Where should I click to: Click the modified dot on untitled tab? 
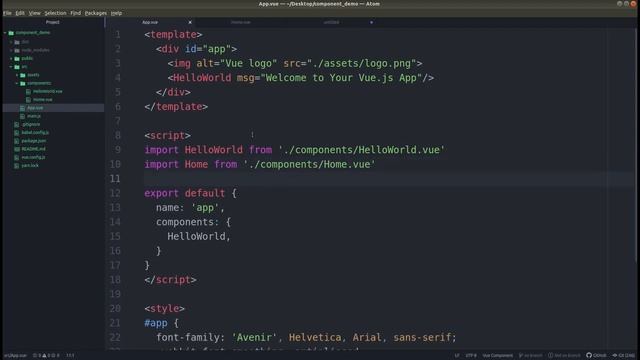371,22
